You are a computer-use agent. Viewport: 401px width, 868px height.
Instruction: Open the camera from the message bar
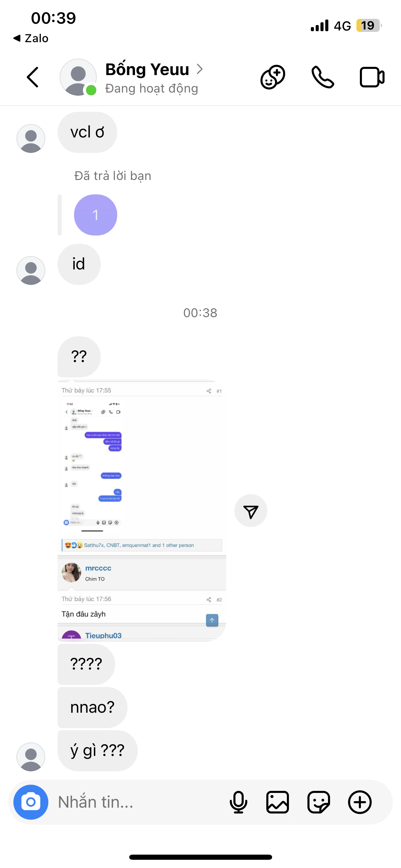(x=31, y=802)
